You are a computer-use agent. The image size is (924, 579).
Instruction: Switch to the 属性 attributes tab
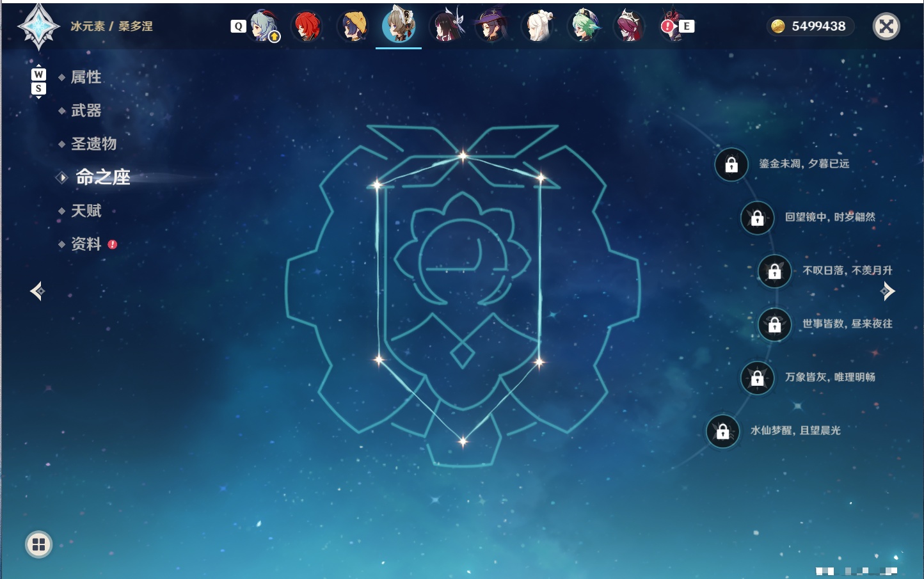point(86,77)
